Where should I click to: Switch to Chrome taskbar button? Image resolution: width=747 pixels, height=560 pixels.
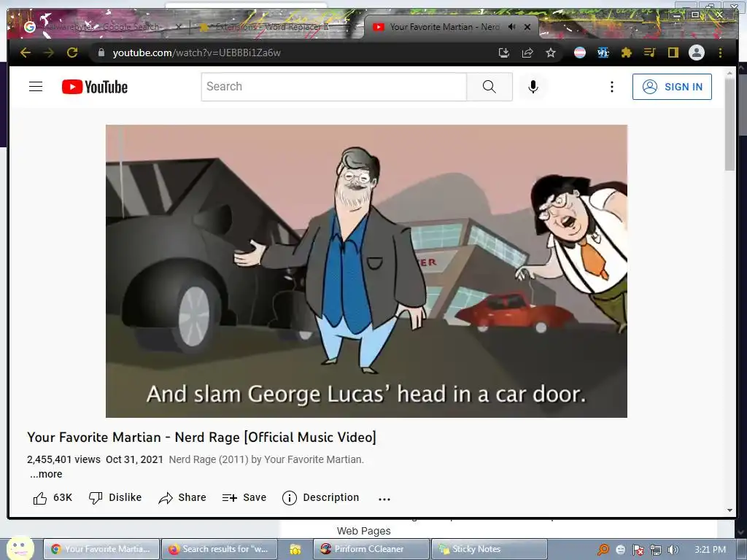click(x=101, y=549)
